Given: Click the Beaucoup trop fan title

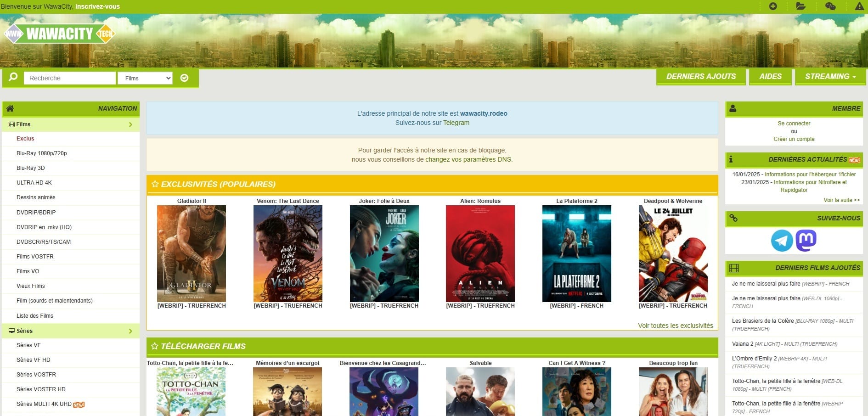Looking at the screenshot, I should coord(673,363).
